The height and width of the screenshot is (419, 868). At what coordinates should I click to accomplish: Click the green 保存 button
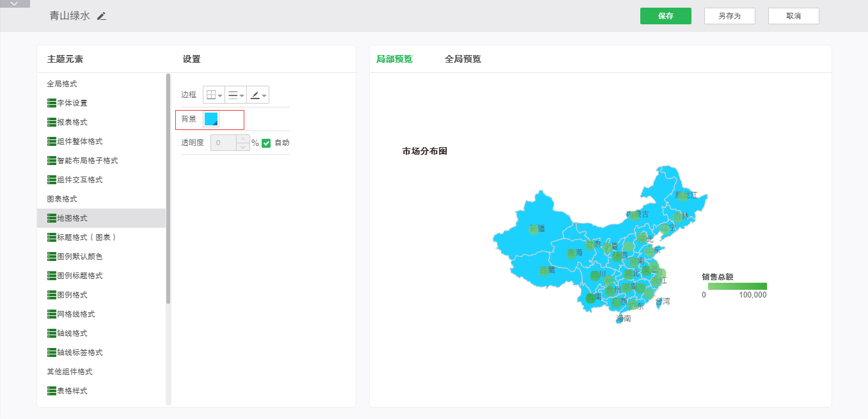[665, 16]
